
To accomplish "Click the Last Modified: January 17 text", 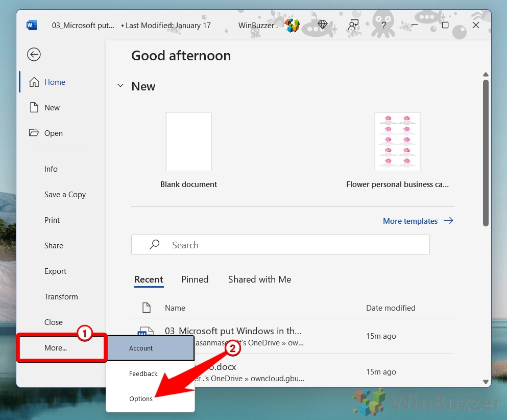I will pos(168,25).
